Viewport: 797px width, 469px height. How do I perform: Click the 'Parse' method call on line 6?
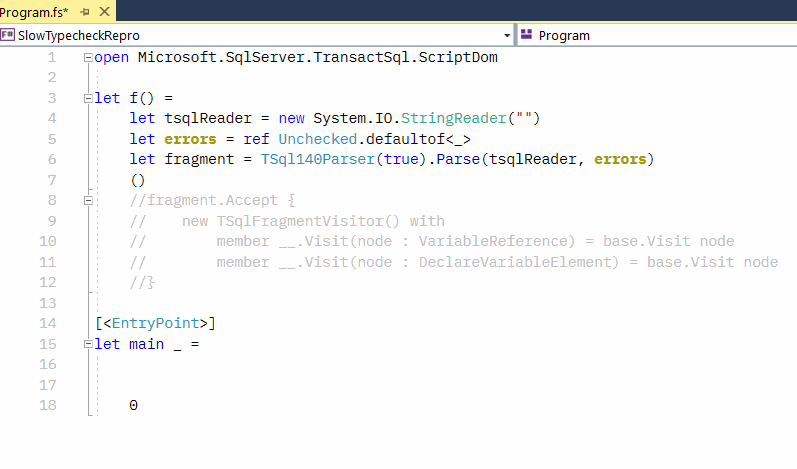[458, 160]
